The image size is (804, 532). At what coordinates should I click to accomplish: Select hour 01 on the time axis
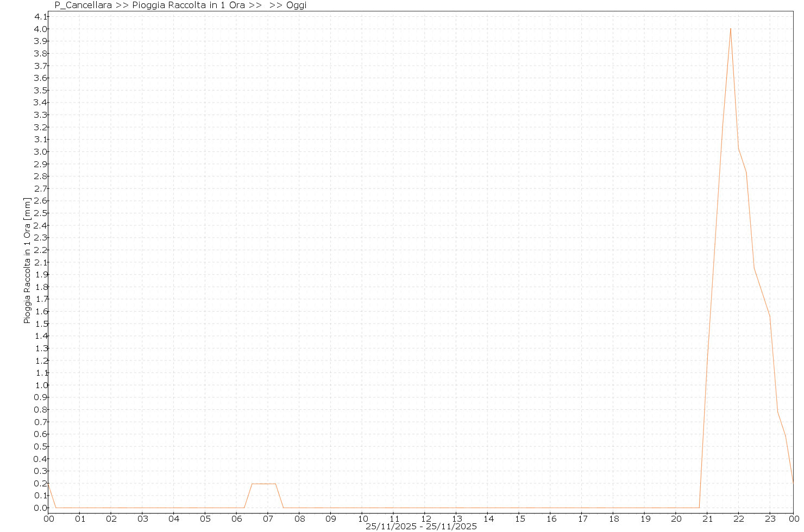[x=80, y=518]
